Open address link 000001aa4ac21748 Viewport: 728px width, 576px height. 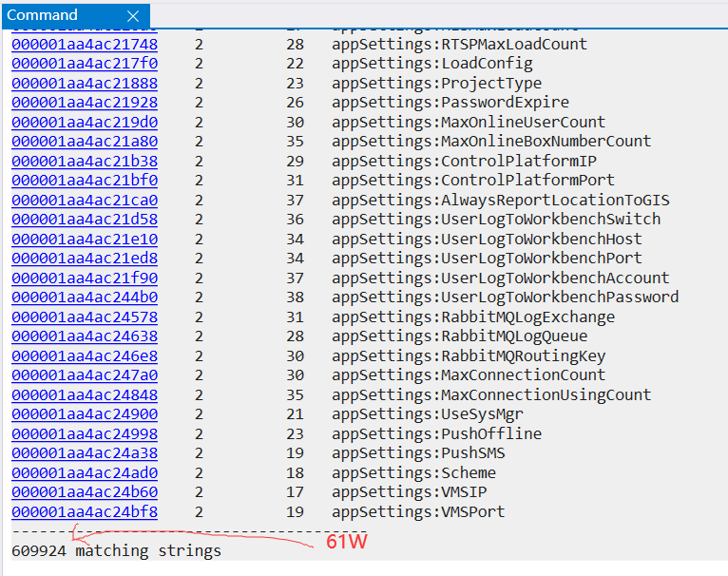click(85, 44)
